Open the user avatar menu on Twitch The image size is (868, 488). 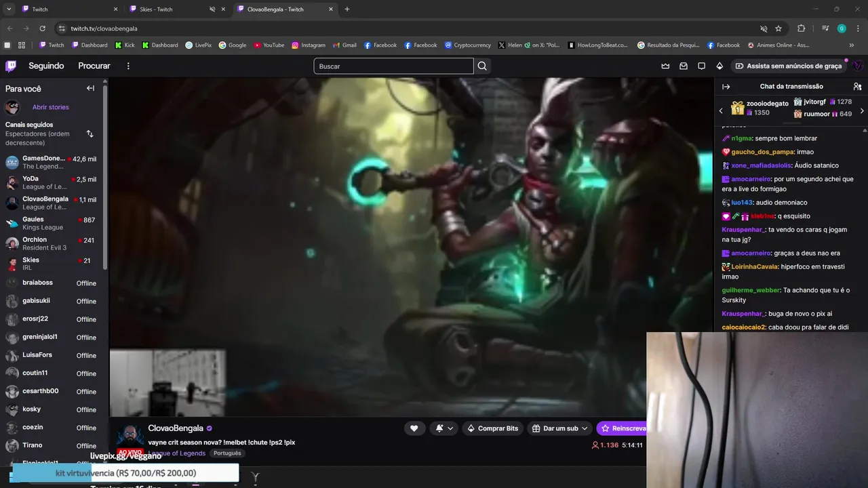click(857, 66)
